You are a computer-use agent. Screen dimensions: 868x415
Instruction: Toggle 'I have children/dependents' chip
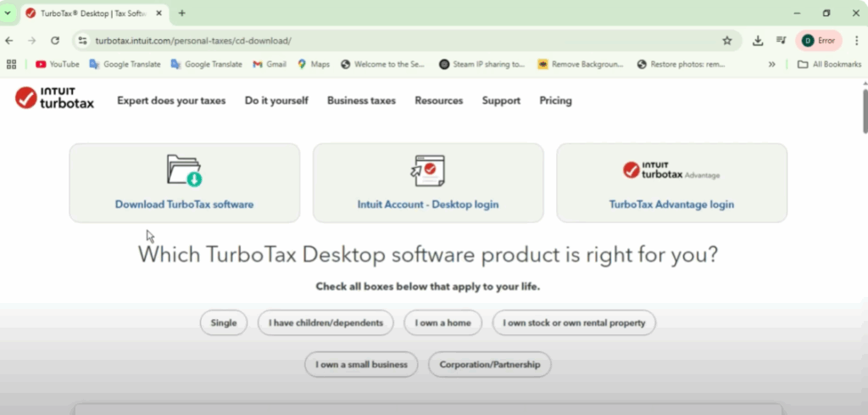(325, 322)
